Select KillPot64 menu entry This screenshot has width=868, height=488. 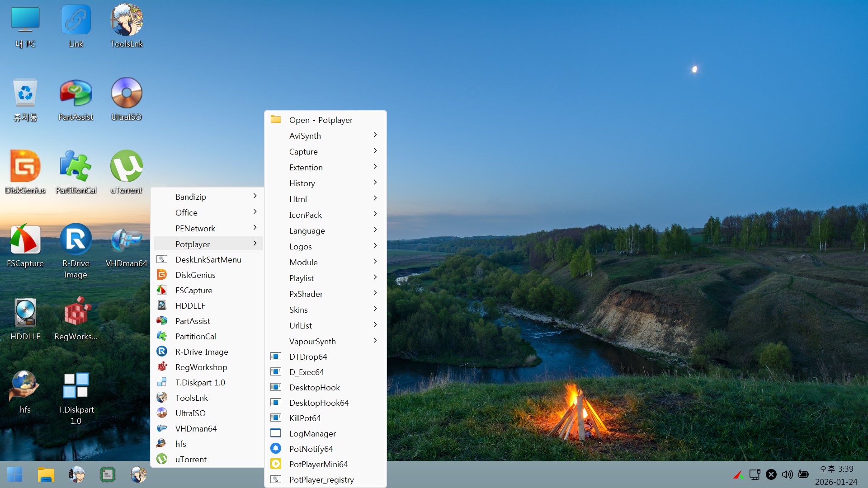click(x=305, y=418)
